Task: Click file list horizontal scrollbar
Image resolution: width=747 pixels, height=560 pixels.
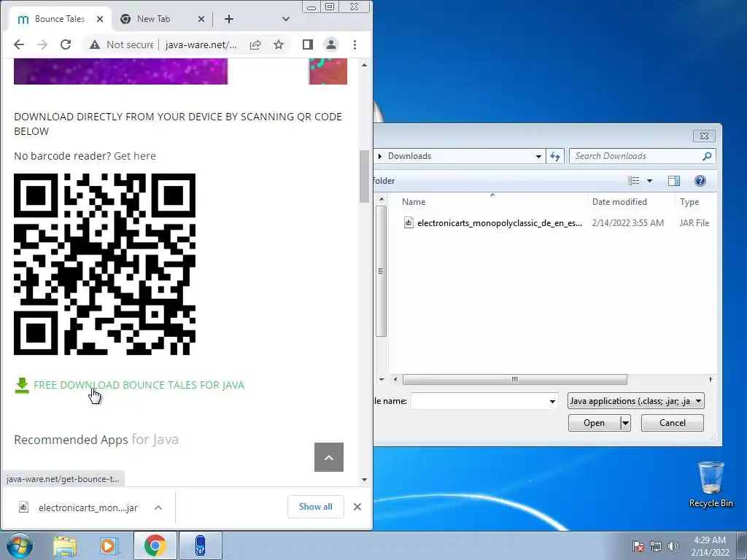Action: coord(515,379)
